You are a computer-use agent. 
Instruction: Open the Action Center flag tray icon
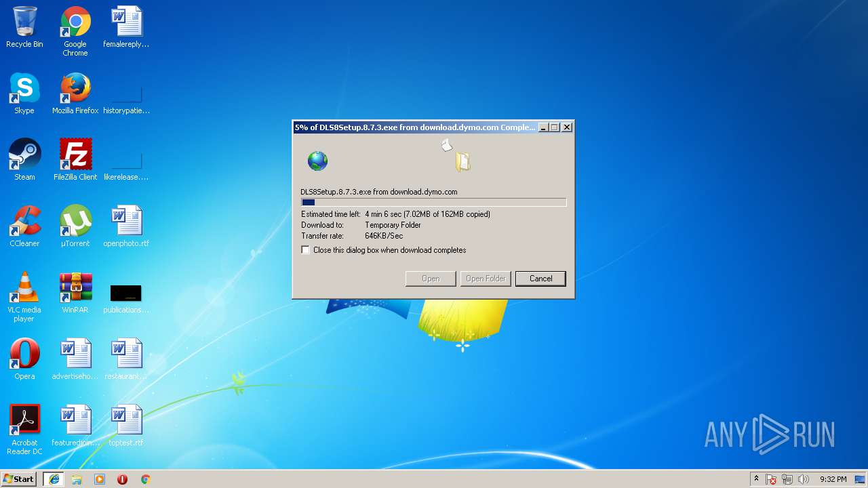pos(771,479)
